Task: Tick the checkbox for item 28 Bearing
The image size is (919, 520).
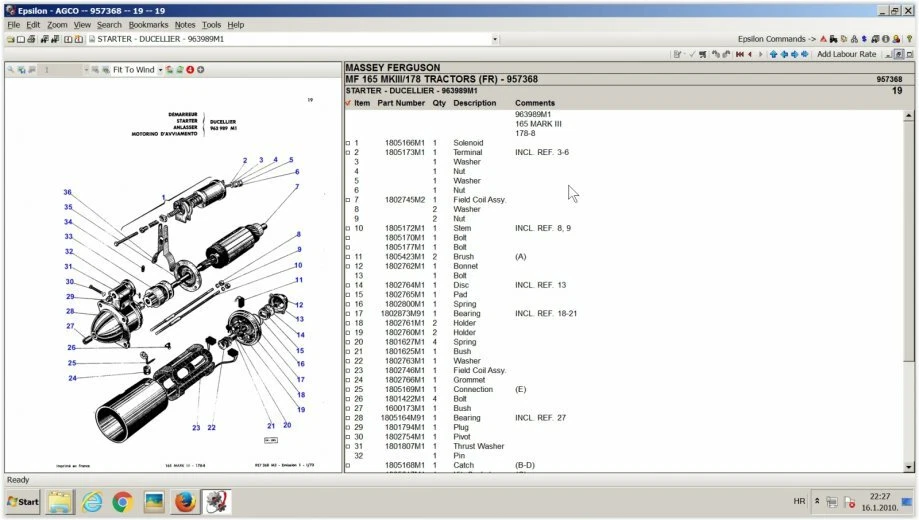Action: (348, 418)
